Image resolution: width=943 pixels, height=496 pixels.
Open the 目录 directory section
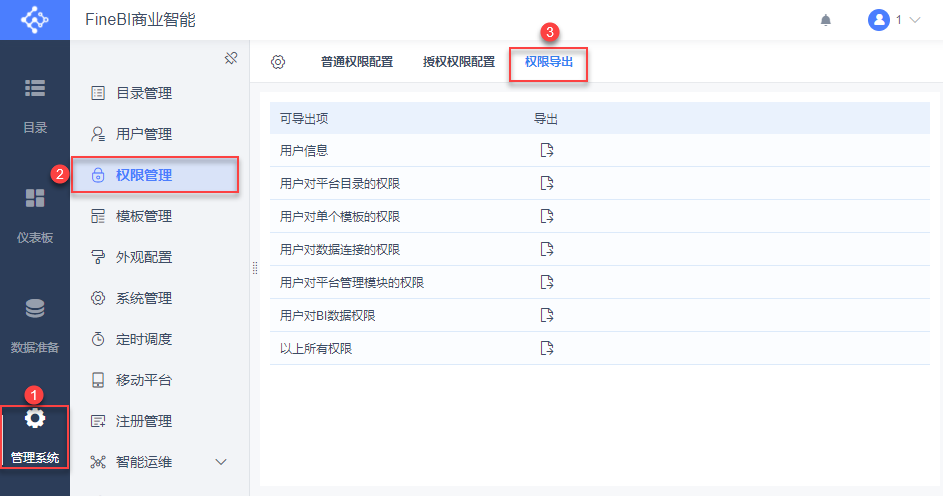point(35,106)
